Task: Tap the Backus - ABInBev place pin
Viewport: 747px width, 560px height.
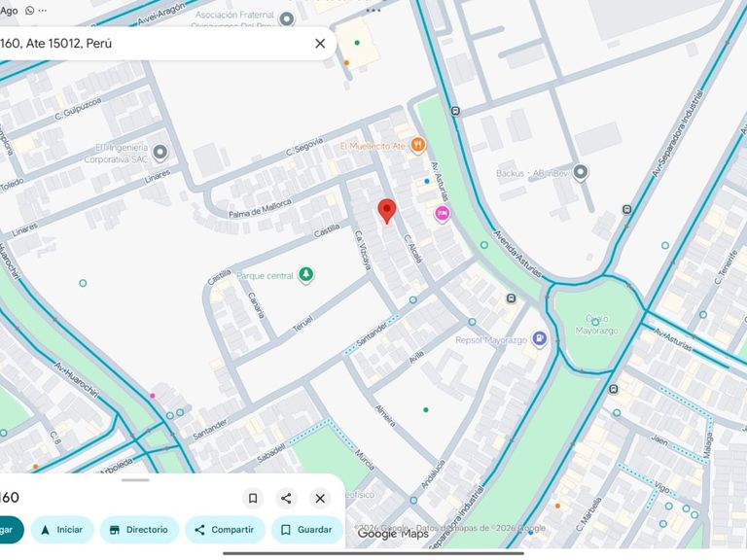Action: click(x=580, y=172)
